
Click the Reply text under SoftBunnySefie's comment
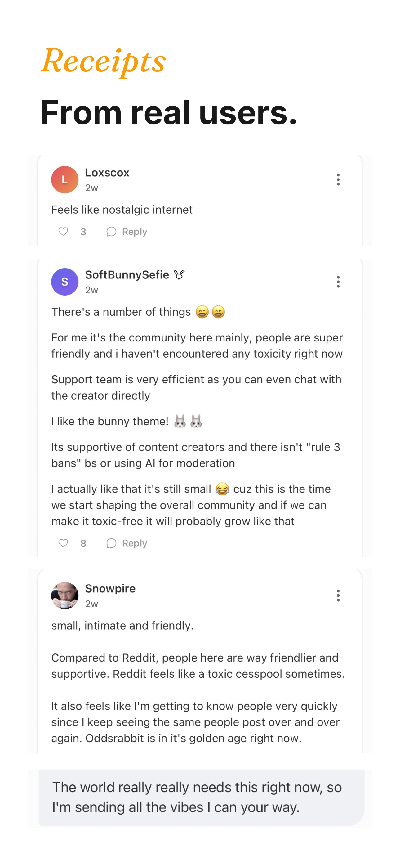tap(134, 543)
